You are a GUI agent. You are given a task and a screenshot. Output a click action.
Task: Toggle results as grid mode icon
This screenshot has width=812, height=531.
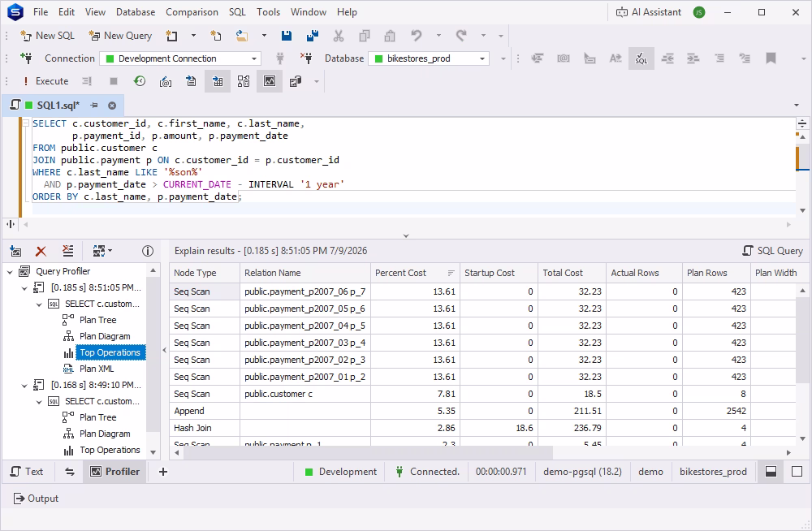pos(218,81)
